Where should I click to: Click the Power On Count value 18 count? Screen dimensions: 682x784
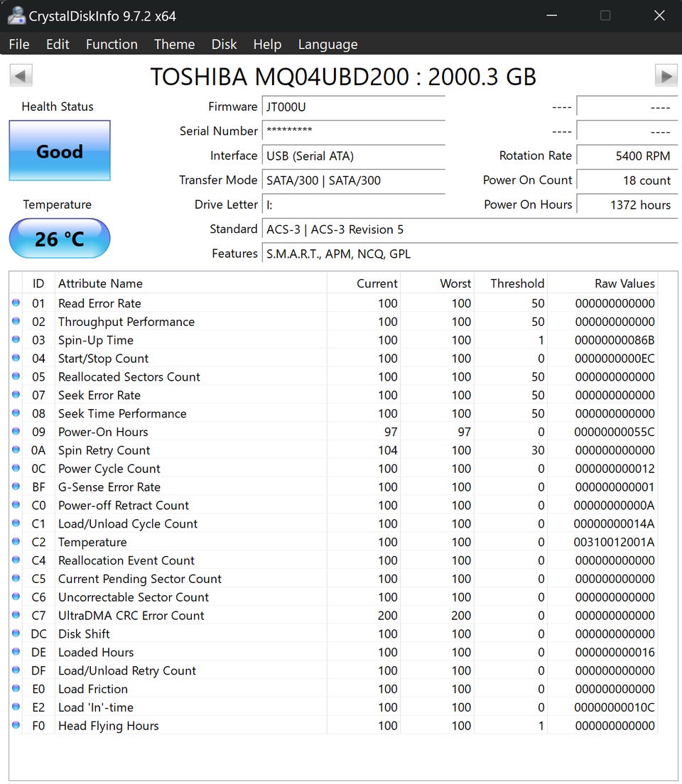(627, 180)
